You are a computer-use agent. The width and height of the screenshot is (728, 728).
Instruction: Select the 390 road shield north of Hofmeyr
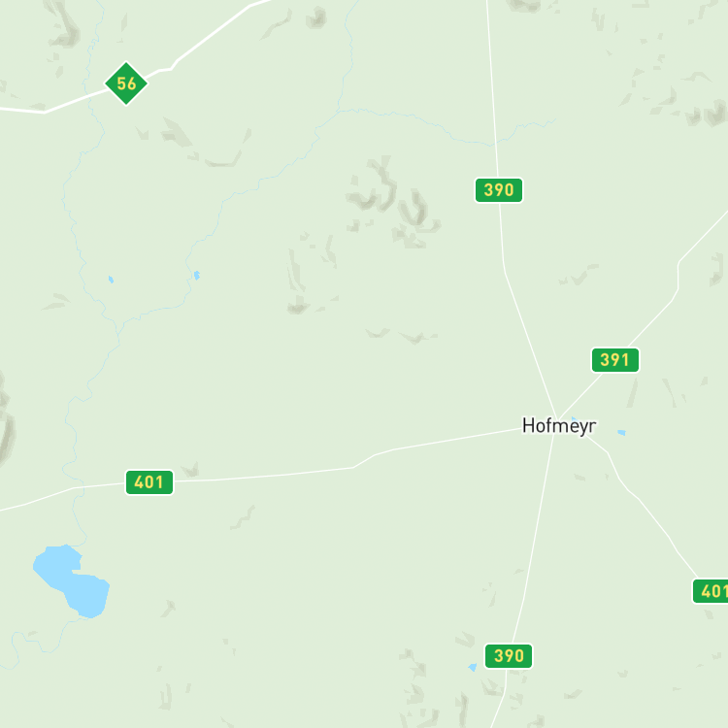tap(499, 190)
